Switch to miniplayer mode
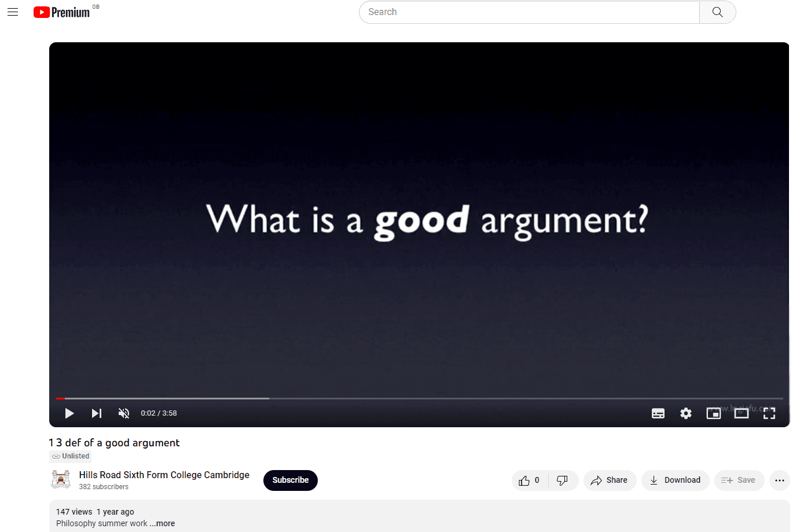 click(714, 413)
